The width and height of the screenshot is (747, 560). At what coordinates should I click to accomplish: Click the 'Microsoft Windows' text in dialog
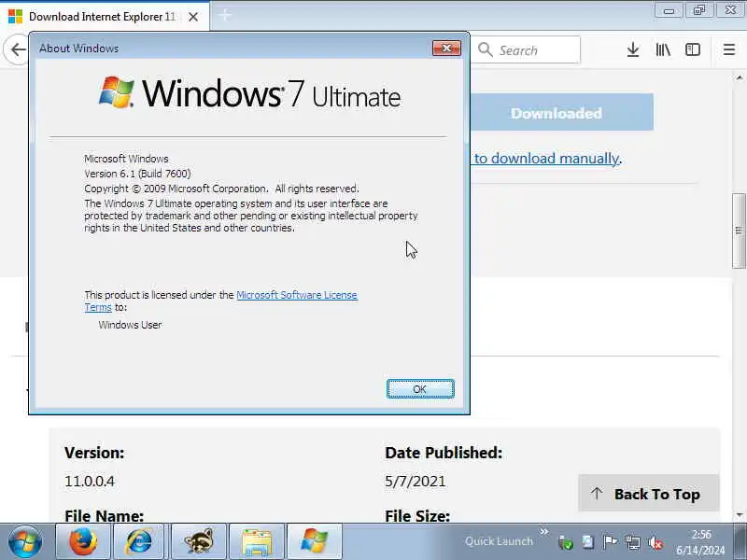click(126, 159)
